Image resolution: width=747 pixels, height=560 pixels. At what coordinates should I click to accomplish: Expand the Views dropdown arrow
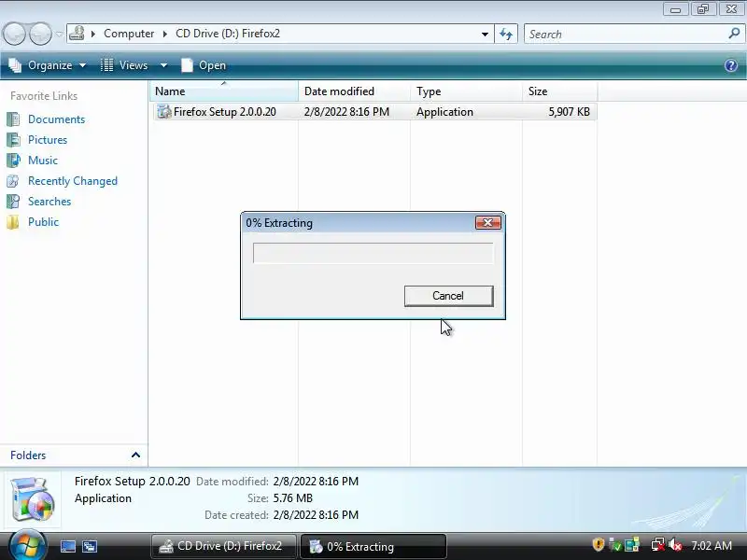click(163, 65)
